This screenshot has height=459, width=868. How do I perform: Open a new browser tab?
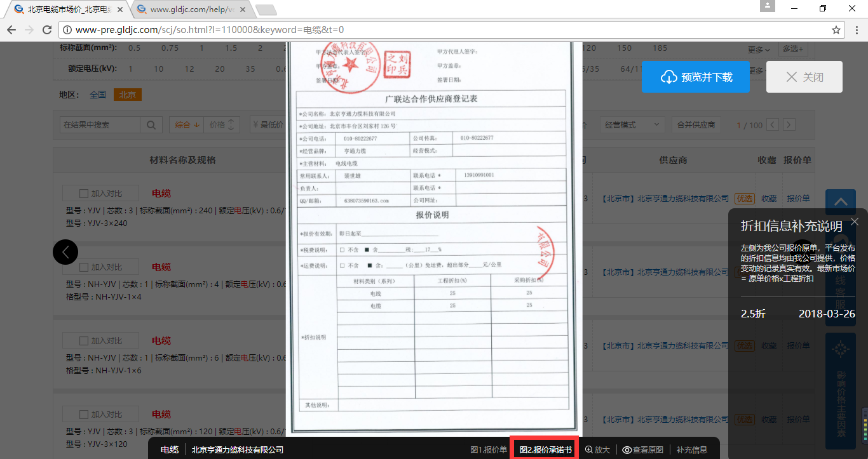tap(266, 10)
